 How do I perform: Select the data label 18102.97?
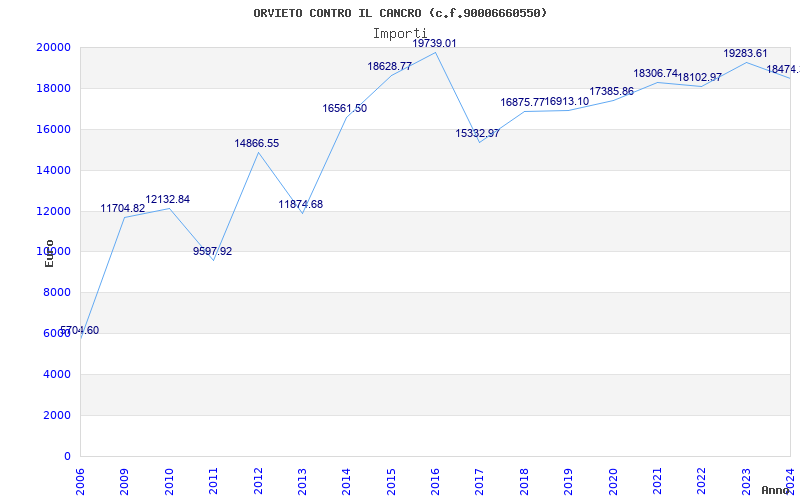coord(699,78)
